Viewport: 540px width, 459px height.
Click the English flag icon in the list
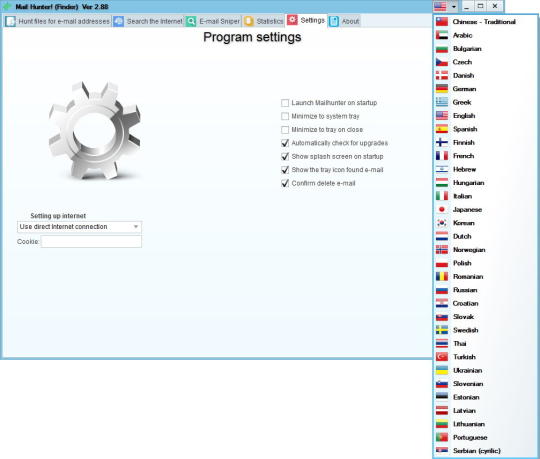[x=442, y=116]
